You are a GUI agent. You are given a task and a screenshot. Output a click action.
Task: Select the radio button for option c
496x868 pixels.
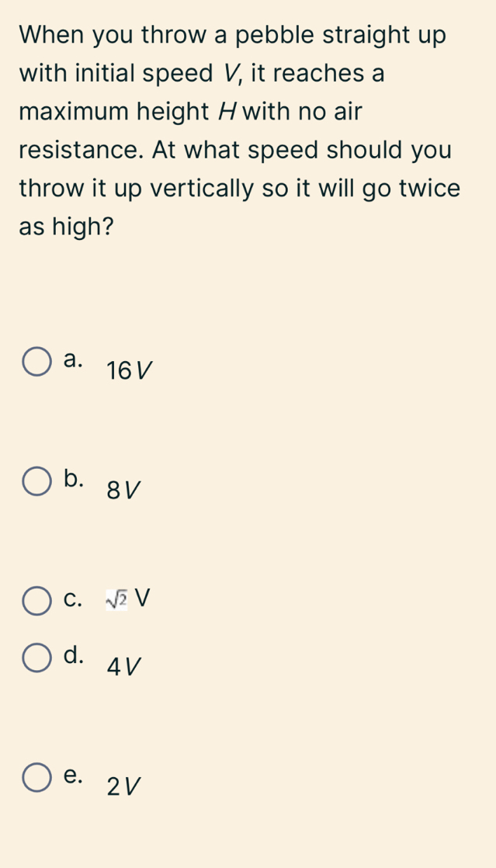(36, 602)
